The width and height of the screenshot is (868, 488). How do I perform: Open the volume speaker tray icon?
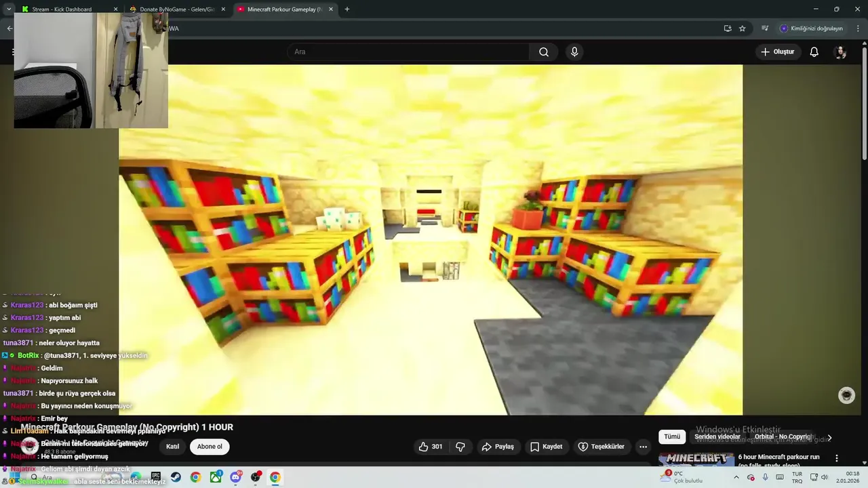click(825, 477)
